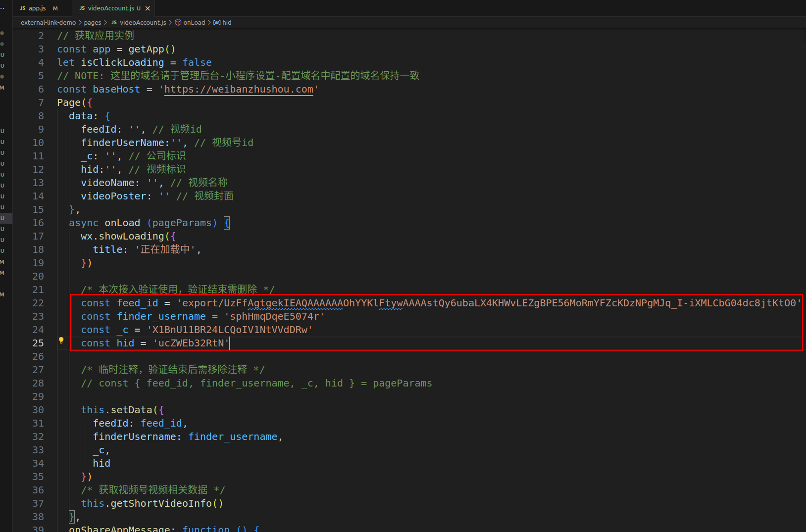Click 'onShareAppMessage' on line 39
Viewport: 806px width, 532px height.
pyautogui.click(x=119, y=529)
